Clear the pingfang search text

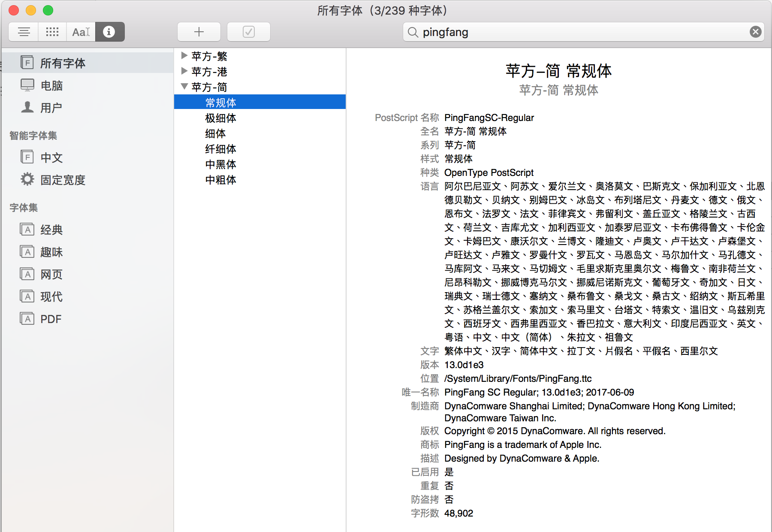(x=756, y=32)
